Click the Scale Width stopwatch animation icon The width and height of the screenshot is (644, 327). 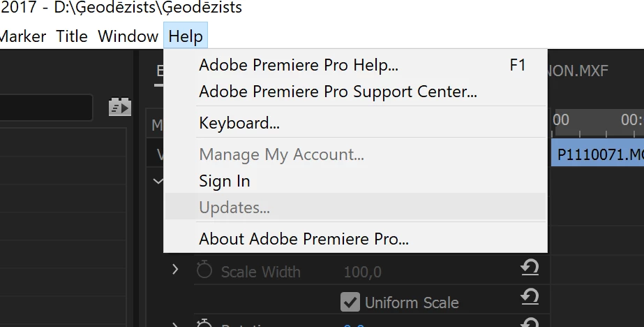pos(204,270)
